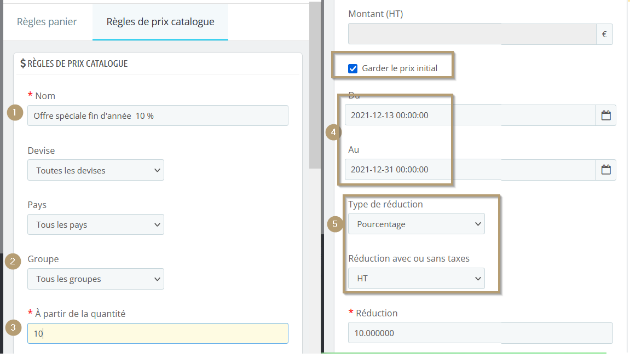Click step marker number 4
630x364 pixels.
pyautogui.click(x=333, y=132)
